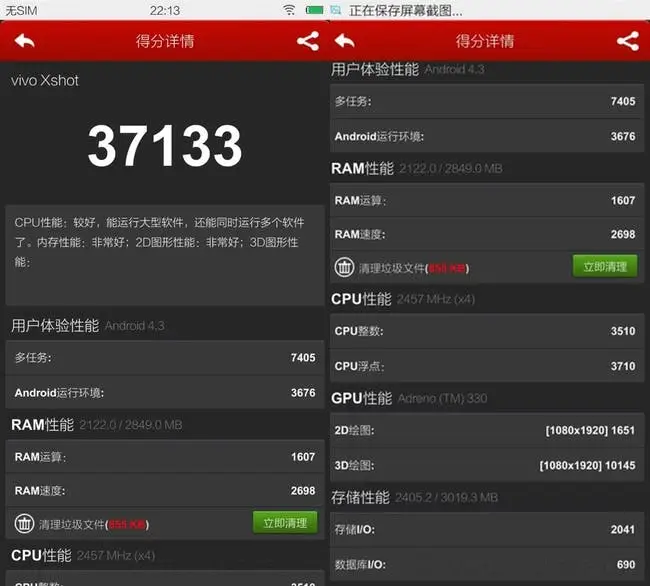Select RAM运算 1607 row in left screenshot

tap(165, 457)
